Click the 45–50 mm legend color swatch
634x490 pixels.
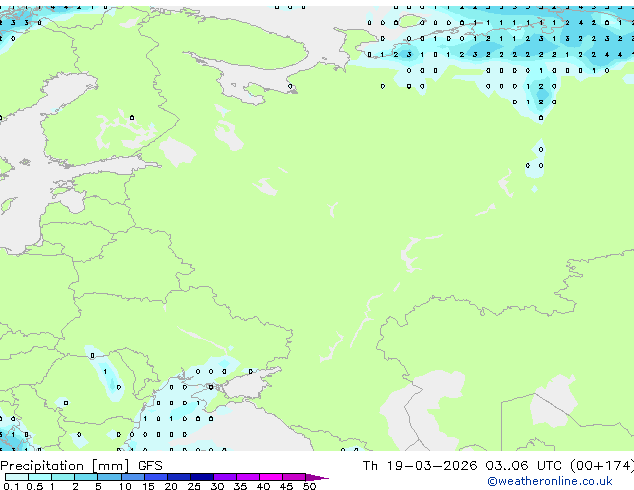(x=294, y=477)
